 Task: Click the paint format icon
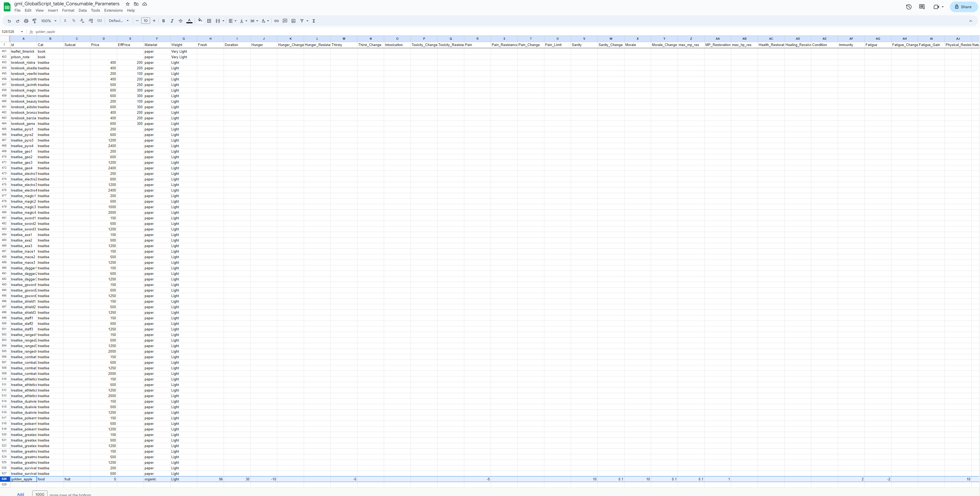coord(34,21)
